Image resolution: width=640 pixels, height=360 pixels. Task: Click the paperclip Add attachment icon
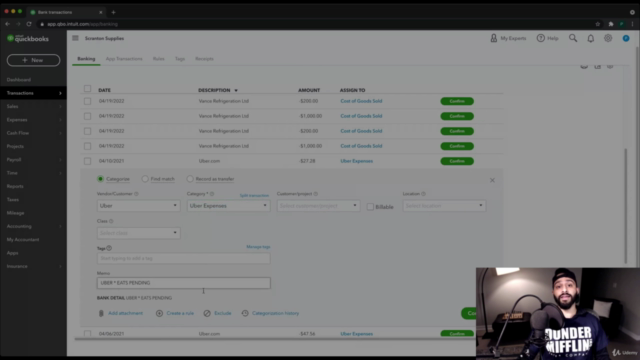click(101, 313)
